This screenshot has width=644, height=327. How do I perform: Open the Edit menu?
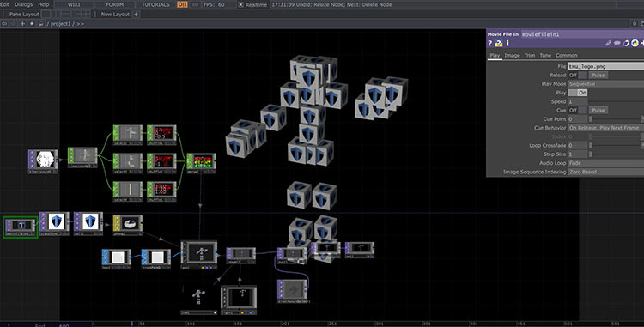pyautogui.click(x=5, y=4)
